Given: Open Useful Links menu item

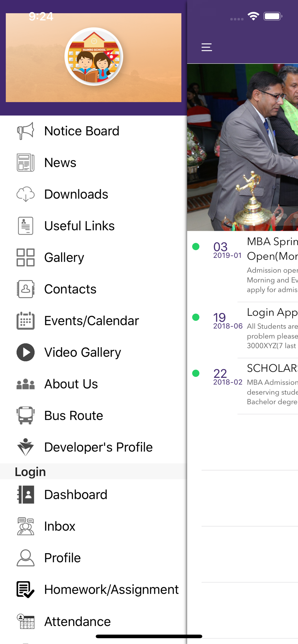Looking at the screenshot, I should pyautogui.click(x=79, y=226).
